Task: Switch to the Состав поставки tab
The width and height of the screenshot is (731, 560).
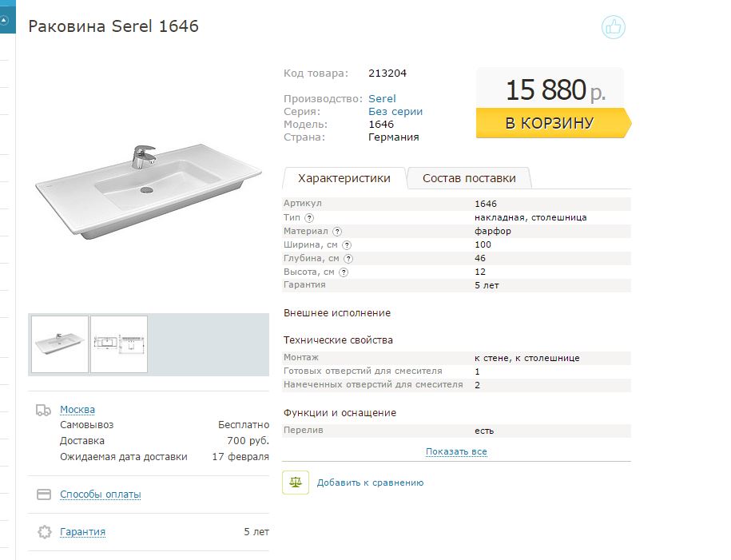Action: click(x=469, y=178)
